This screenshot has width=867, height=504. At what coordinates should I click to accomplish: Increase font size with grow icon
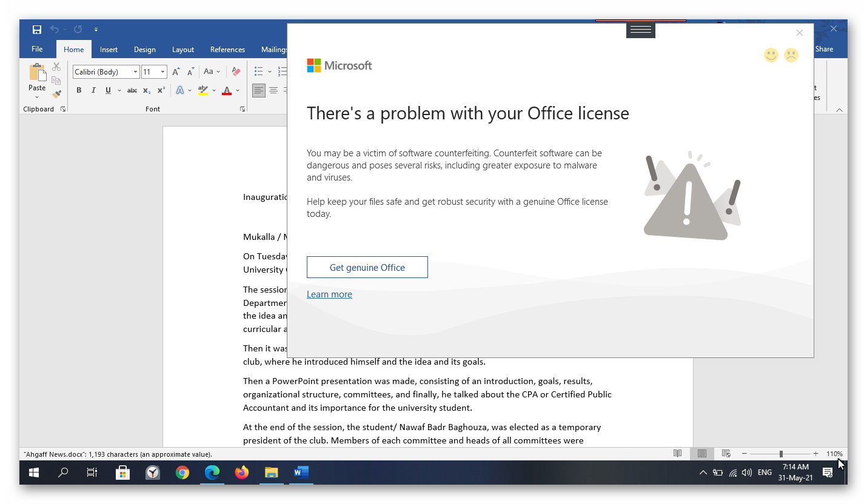[x=176, y=71]
